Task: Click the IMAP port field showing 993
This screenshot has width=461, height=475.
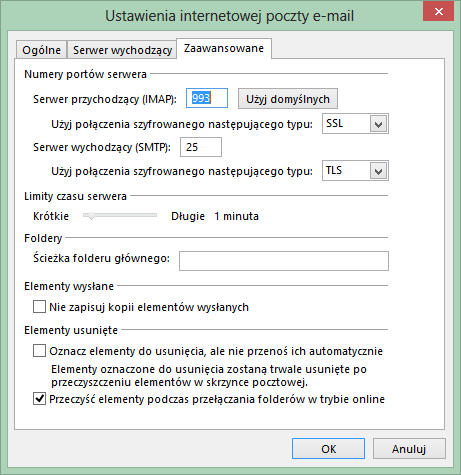Action: click(207, 98)
